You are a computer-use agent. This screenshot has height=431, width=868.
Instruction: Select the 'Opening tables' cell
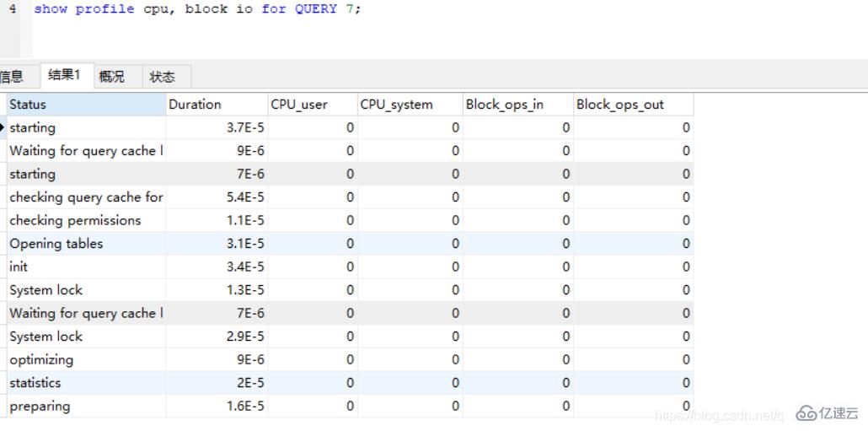[x=86, y=244]
